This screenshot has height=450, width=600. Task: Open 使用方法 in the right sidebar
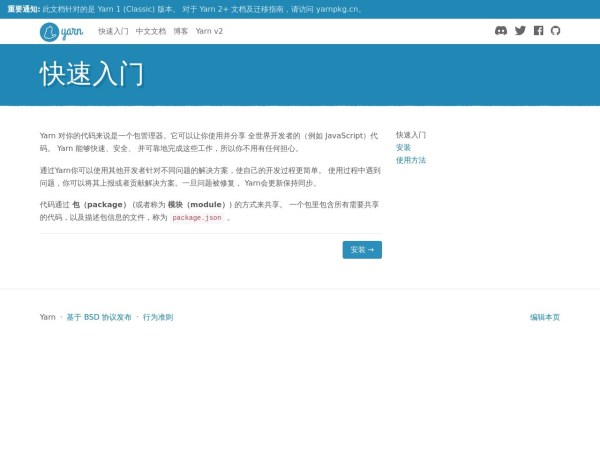coord(411,160)
